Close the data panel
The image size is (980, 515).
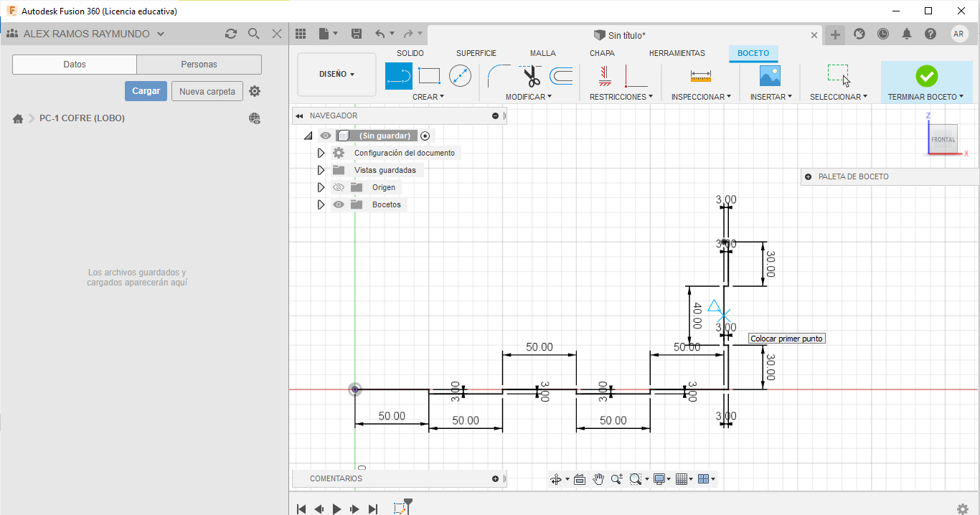click(277, 34)
